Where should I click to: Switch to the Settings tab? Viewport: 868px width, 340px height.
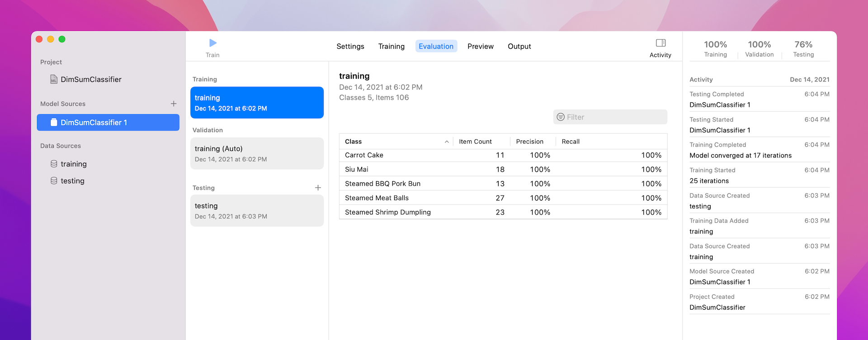click(350, 46)
